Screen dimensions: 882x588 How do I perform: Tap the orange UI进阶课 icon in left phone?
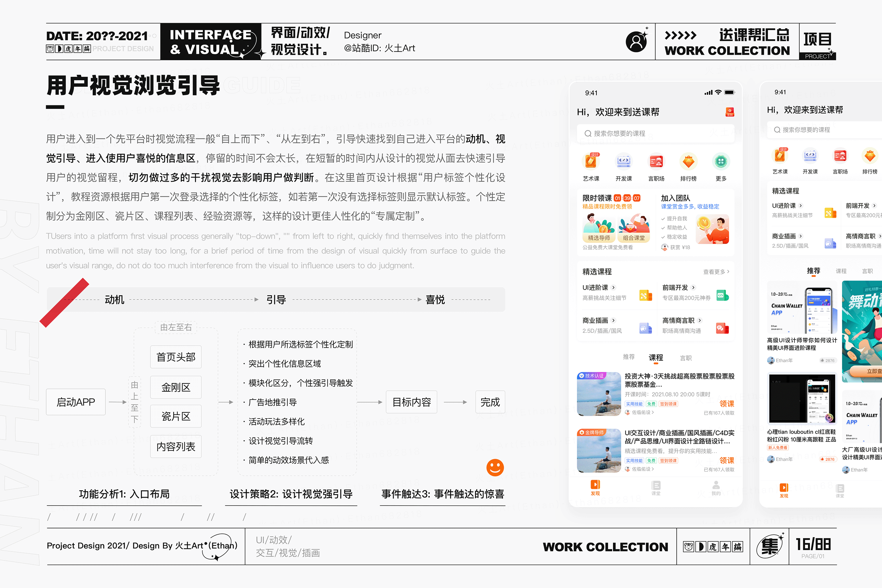tap(645, 295)
